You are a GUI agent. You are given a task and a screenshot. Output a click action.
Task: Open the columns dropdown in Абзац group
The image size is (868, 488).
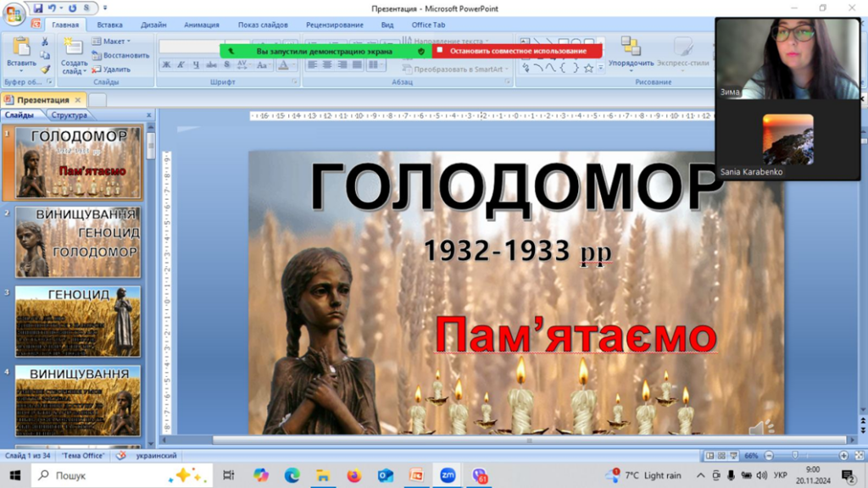[376, 65]
